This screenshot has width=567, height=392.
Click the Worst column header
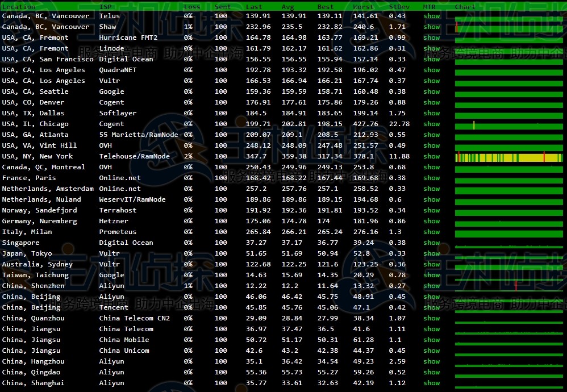[x=364, y=7]
